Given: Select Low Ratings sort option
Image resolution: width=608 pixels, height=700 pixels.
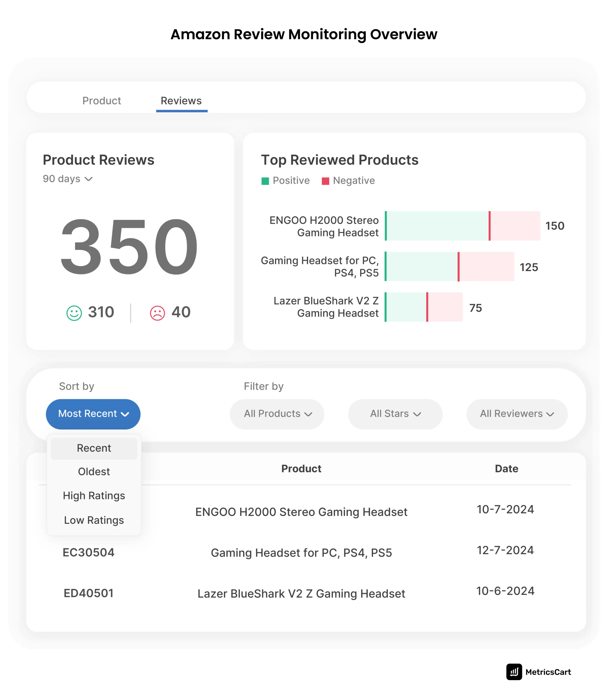Looking at the screenshot, I should 94,520.
